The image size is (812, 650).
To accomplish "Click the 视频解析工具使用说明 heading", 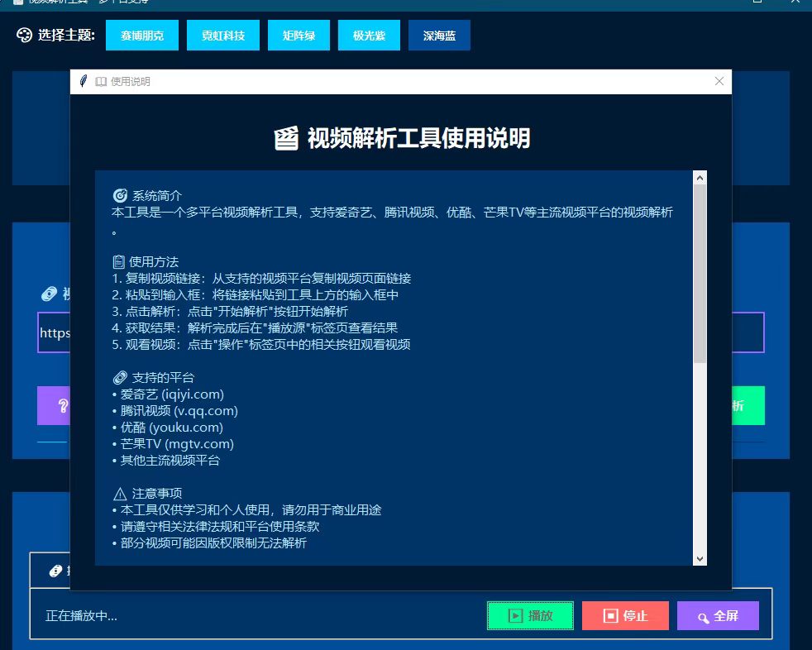I will tap(419, 138).
